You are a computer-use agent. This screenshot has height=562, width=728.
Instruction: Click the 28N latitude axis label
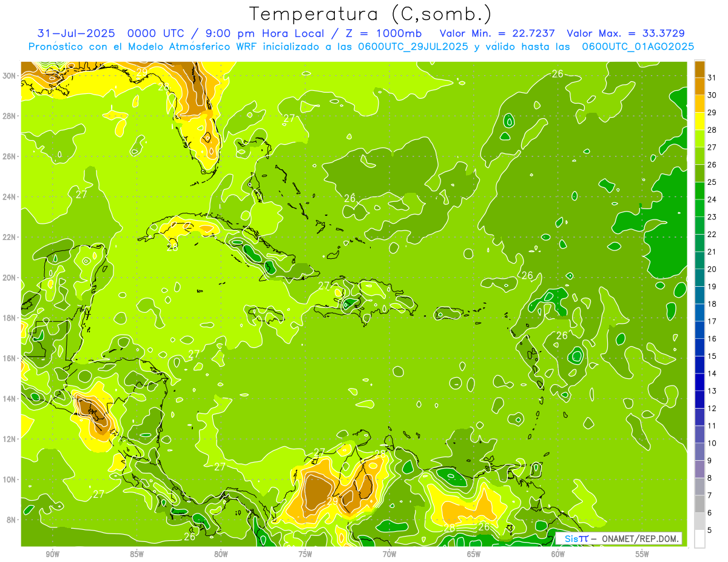click(x=10, y=116)
